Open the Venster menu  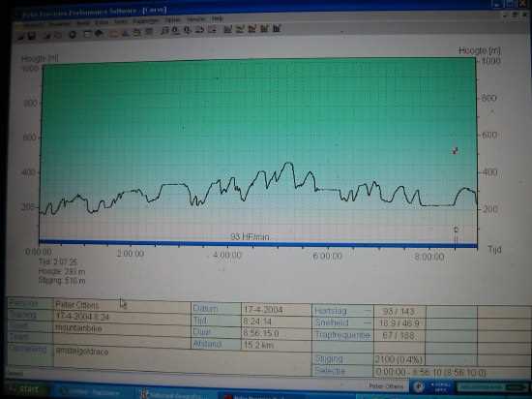click(x=196, y=19)
